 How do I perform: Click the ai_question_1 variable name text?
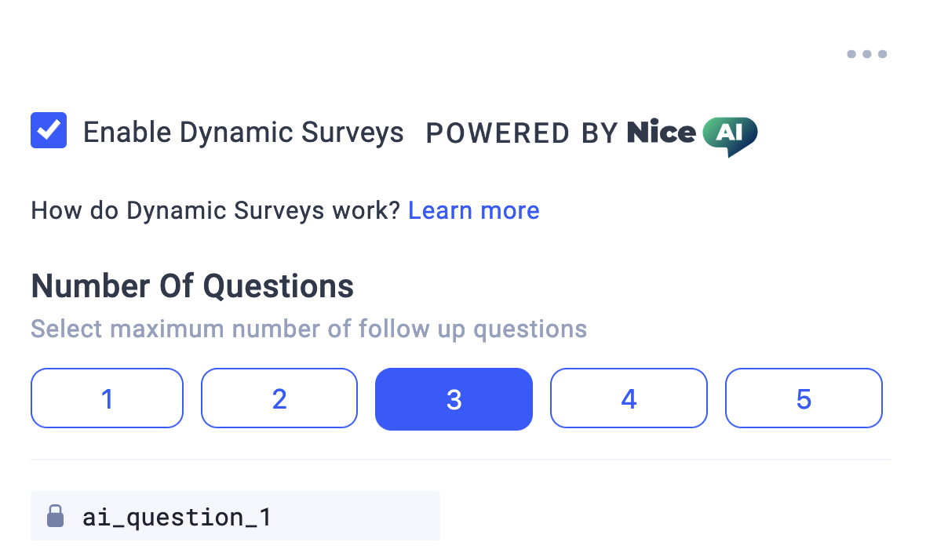click(177, 518)
